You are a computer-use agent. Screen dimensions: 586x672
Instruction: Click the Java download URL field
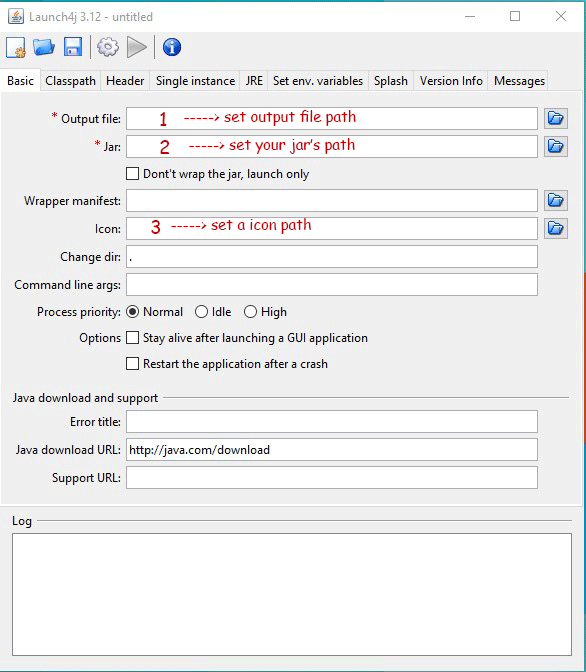pos(332,450)
